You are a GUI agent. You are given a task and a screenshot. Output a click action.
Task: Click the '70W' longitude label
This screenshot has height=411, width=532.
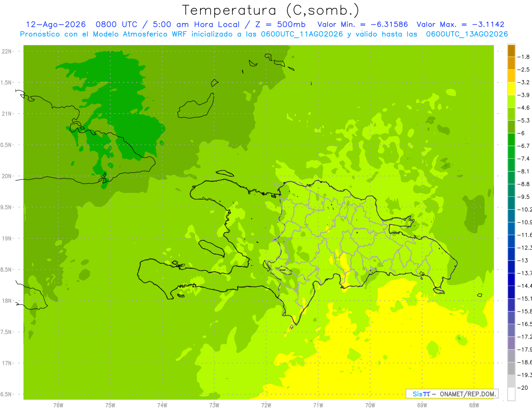(x=370, y=405)
